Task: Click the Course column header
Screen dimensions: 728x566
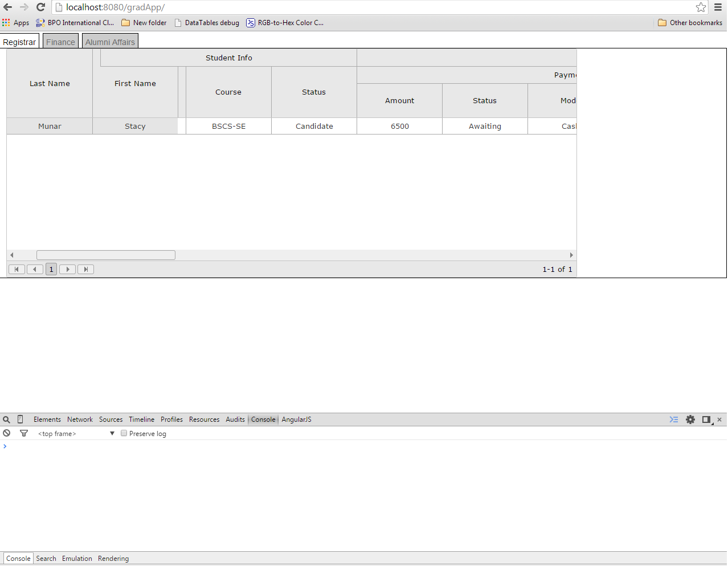Action: coord(228,92)
